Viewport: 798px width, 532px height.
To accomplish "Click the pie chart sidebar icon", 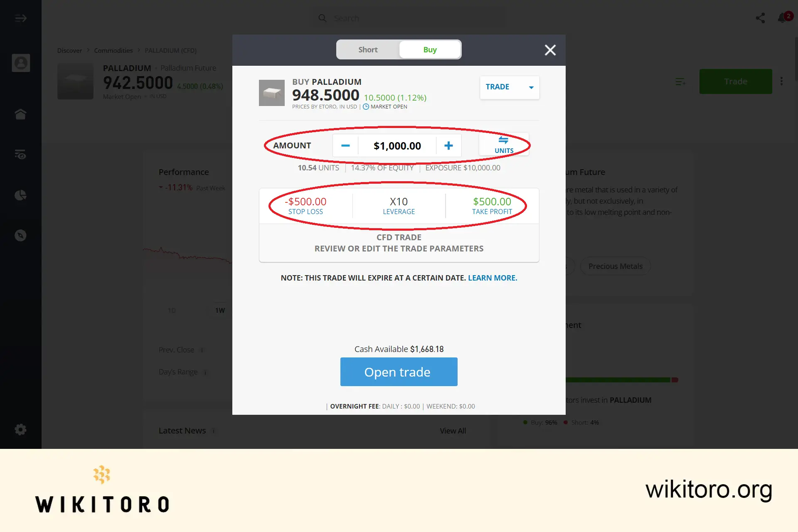I will 21,195.
